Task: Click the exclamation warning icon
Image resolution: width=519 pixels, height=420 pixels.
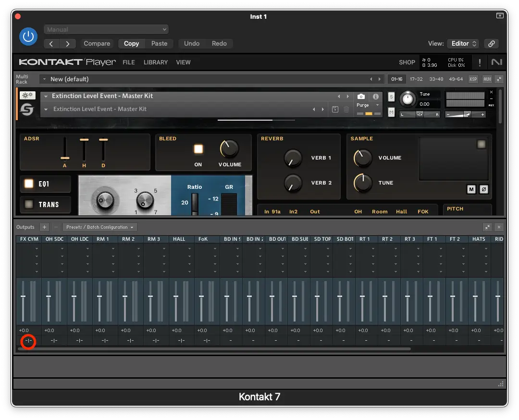Action: 480,62
